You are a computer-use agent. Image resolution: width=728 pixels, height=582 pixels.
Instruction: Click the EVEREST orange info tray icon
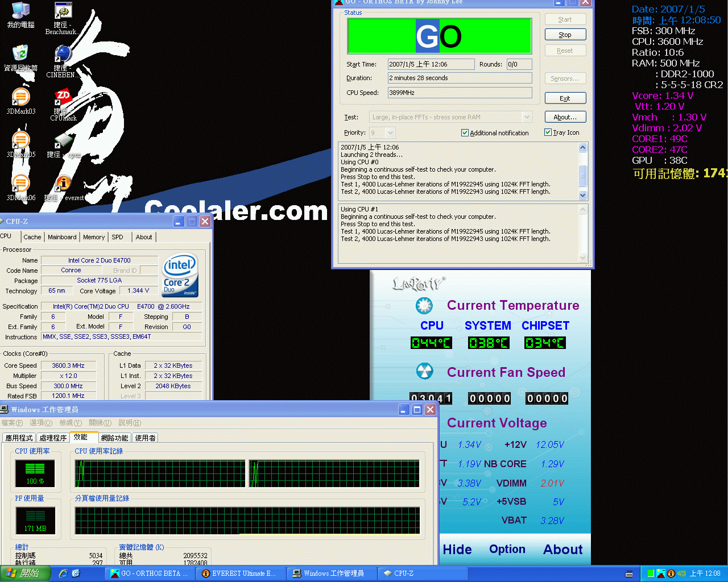[x=671, y=573]
